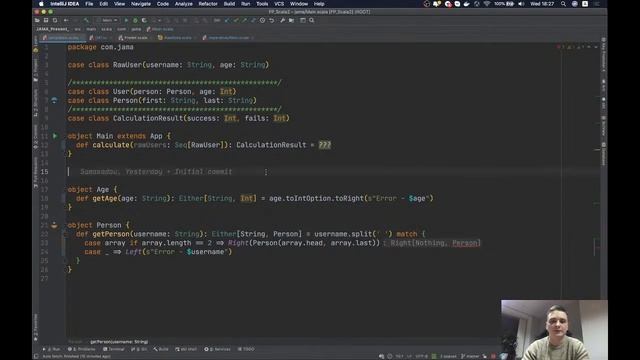Open the Navigate menu
This screenshot has height=360, width=640.
(141, 4)
